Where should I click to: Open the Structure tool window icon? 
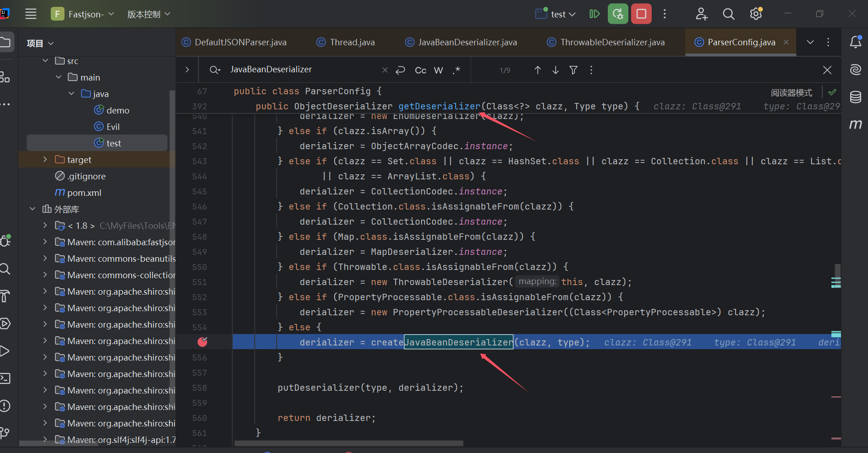tap(5, 77)
